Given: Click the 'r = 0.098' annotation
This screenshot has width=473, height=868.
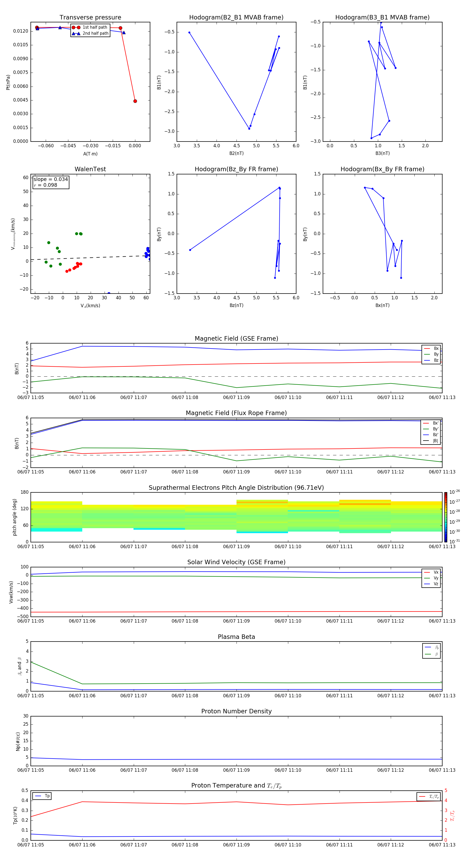Looking at the screenshot, I should [x=45, y=185].
